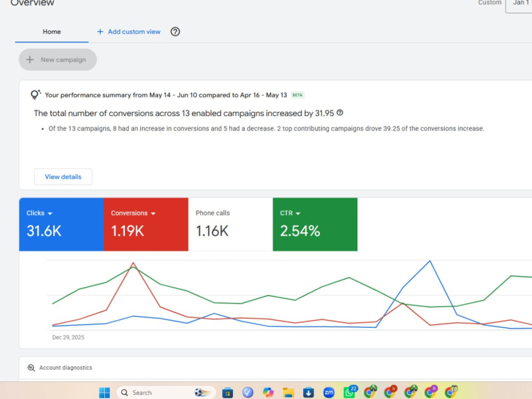
Task: Click the Overview page title
Action: click(x=32, y=3)
